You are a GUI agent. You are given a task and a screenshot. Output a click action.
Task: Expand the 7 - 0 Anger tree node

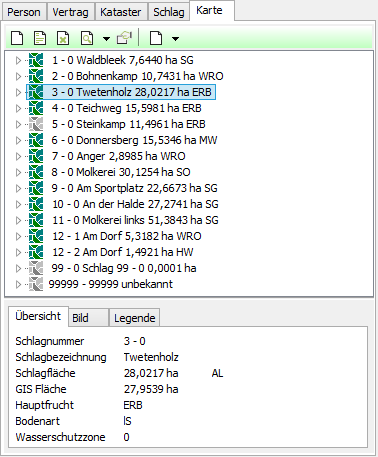(x=18, y=156)
